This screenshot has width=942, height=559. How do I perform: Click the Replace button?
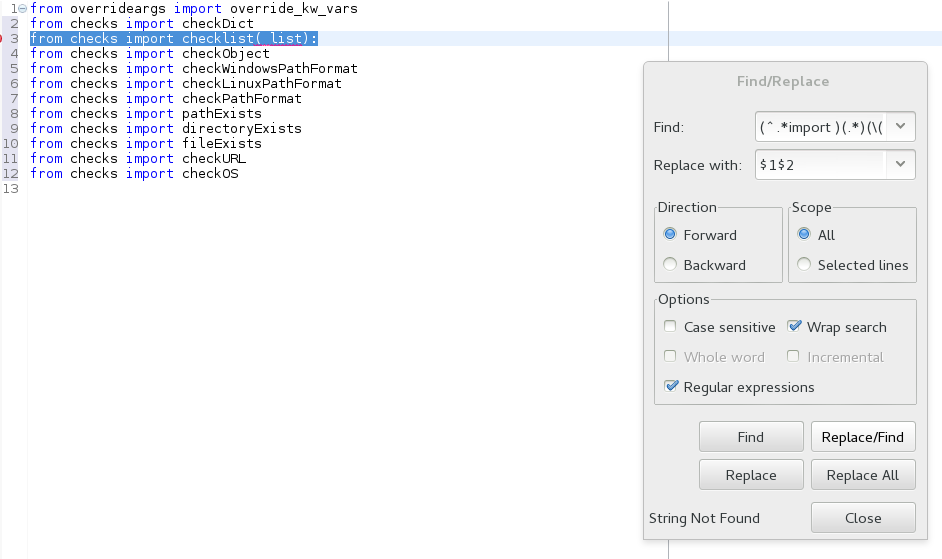[751, 475]
